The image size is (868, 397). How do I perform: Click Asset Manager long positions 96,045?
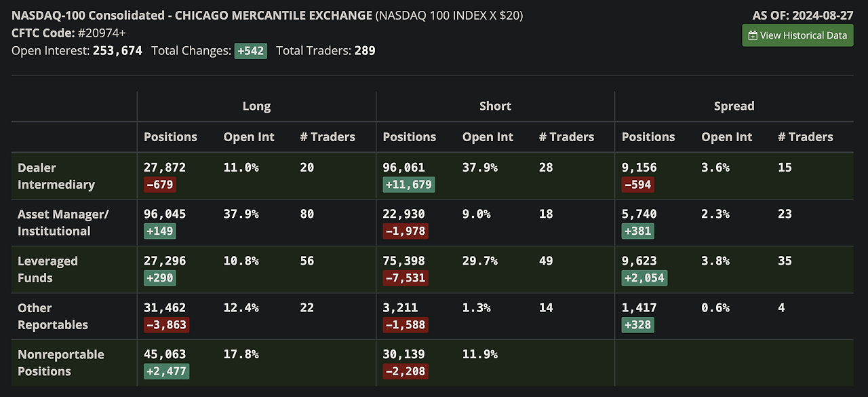point(165,214)
